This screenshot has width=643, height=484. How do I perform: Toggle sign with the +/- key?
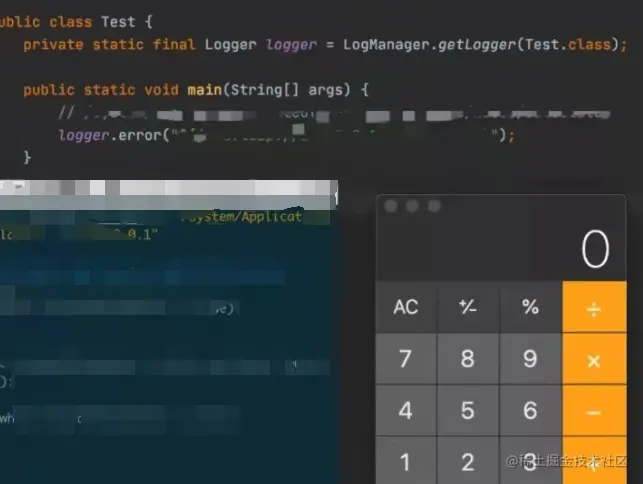468,307
